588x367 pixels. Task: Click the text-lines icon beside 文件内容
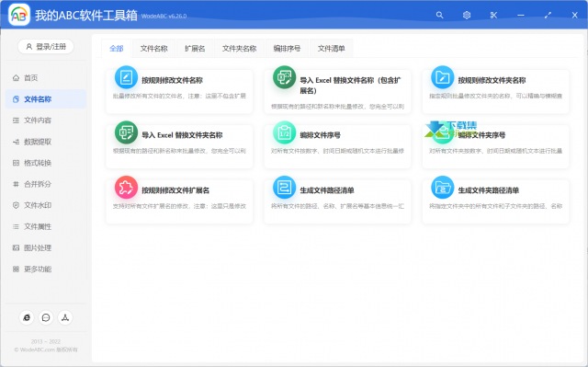16,120
